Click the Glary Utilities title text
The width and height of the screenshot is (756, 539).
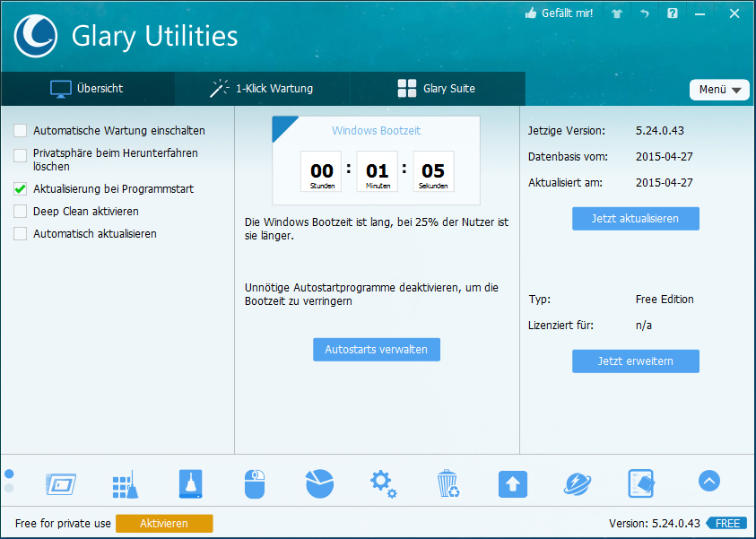[155, 37]
